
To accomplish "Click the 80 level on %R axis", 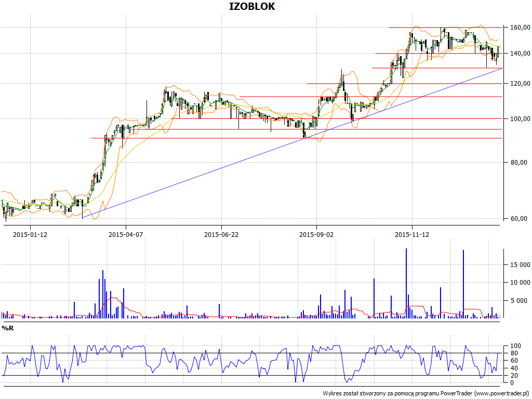I will tap(514, 353).
